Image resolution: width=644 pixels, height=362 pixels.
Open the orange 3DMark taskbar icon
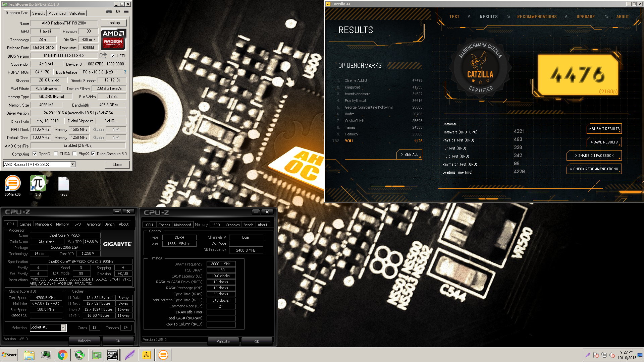[163, 355]
